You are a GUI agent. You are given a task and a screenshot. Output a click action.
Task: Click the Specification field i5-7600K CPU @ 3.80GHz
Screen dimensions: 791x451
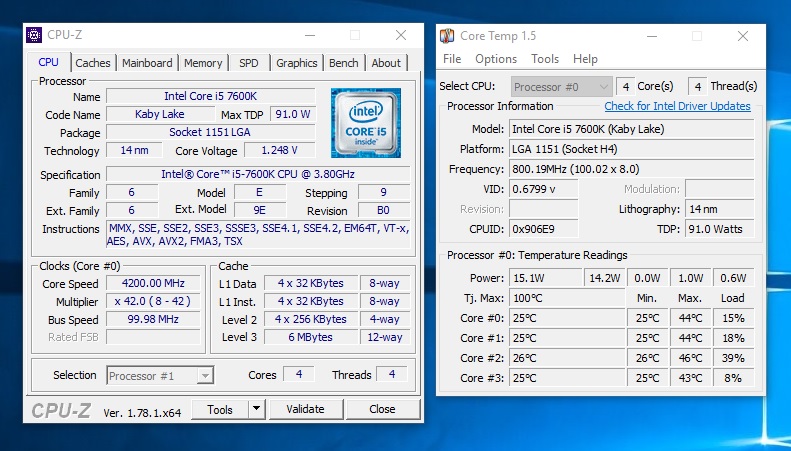click(x=258, y=174)
